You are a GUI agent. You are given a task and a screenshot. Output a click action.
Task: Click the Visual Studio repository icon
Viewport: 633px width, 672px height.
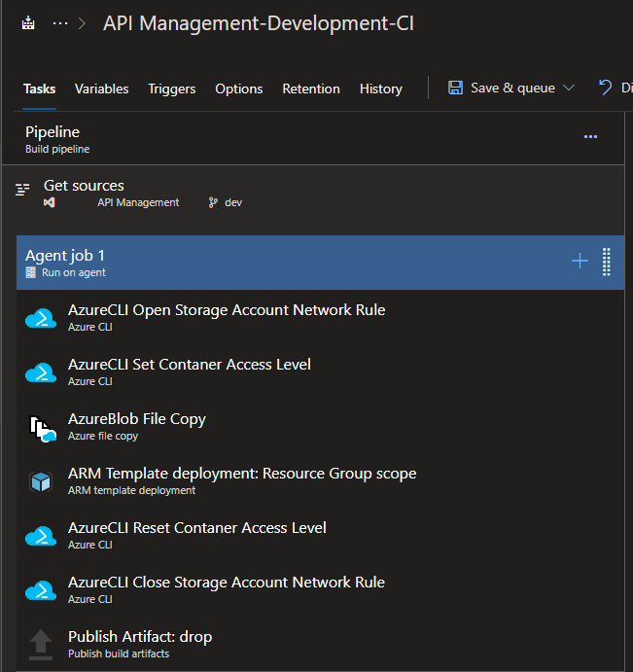coord(50,202)
